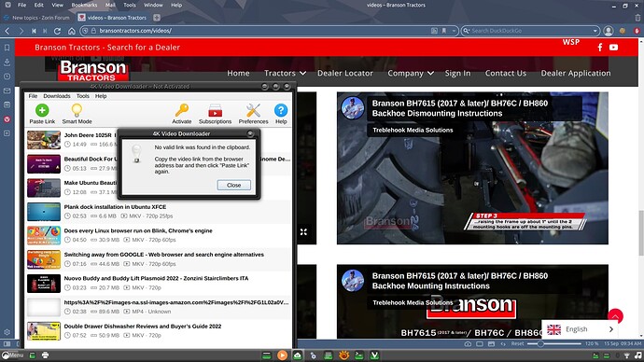This screenshot has height=362, width=644.
Task: Open a new tab with plus button
Action: (x=157, y=18)
